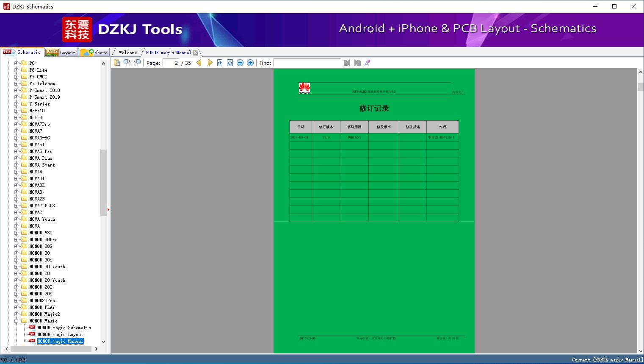Switch to the Welcome tab

[128, 53]
